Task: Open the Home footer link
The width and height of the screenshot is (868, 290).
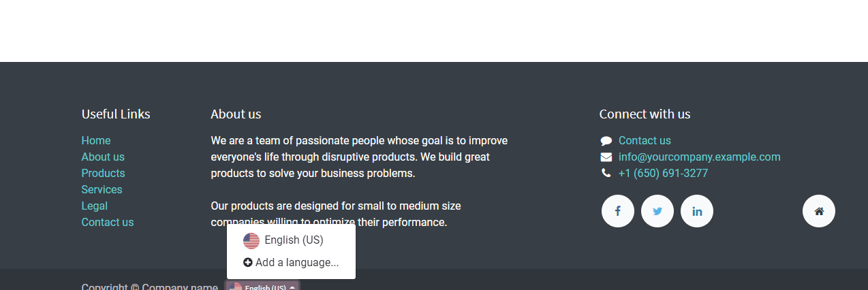Action: (x=96, y=141)
